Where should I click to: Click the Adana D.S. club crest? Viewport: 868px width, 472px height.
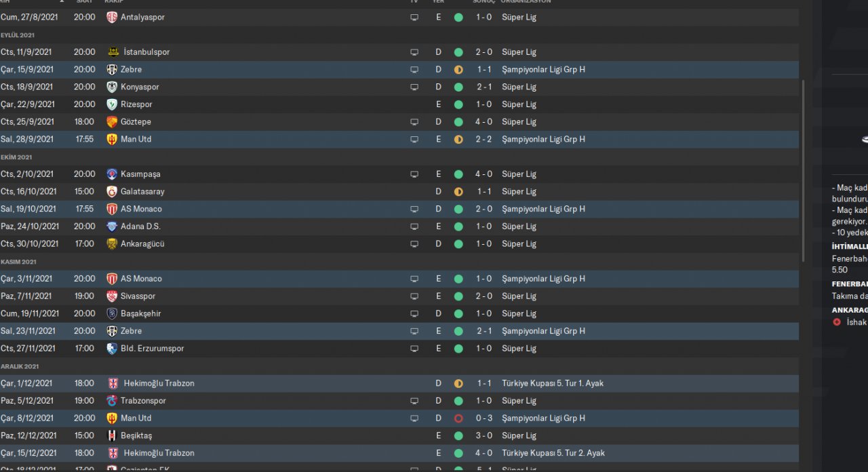pos(112,227)
